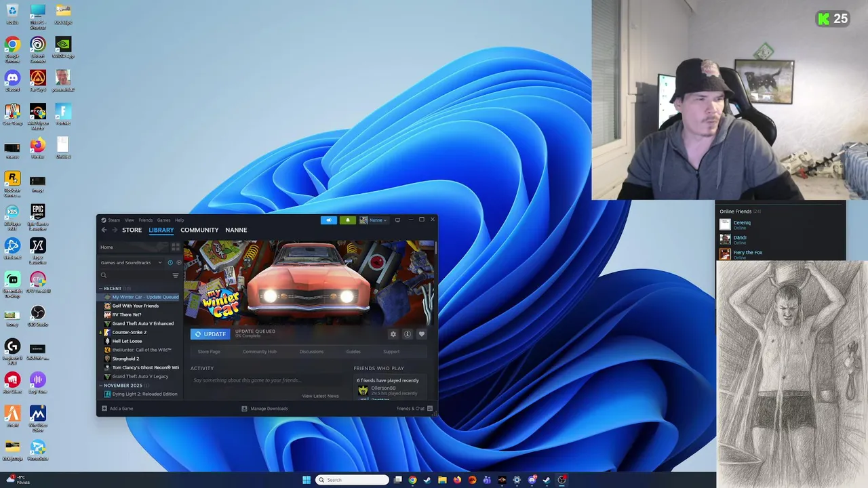Go back with the Steam back arrow
Screen dimensions: 868x488
pyautogui.click(x=104, y=230)
